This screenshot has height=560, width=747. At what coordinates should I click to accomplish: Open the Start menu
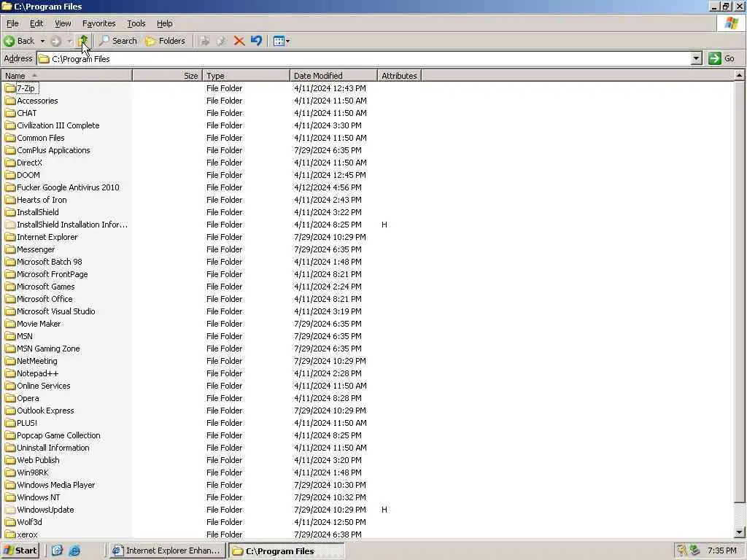click(x=20, y=551)
